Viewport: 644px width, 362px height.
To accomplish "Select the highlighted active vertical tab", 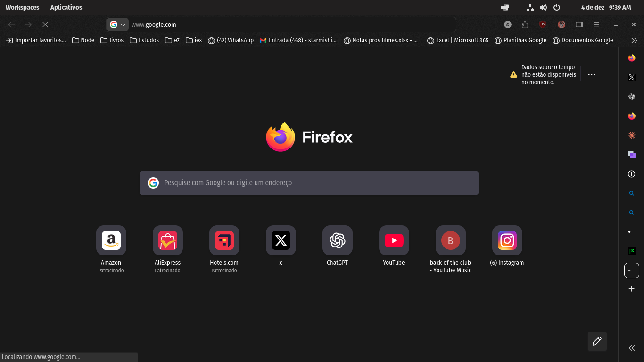I will coord(632,271).
